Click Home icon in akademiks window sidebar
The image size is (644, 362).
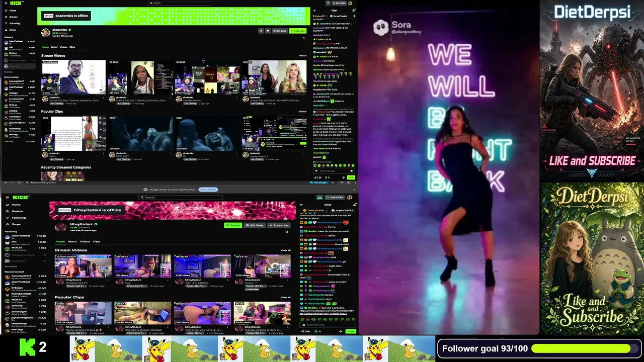pos(6,11)
